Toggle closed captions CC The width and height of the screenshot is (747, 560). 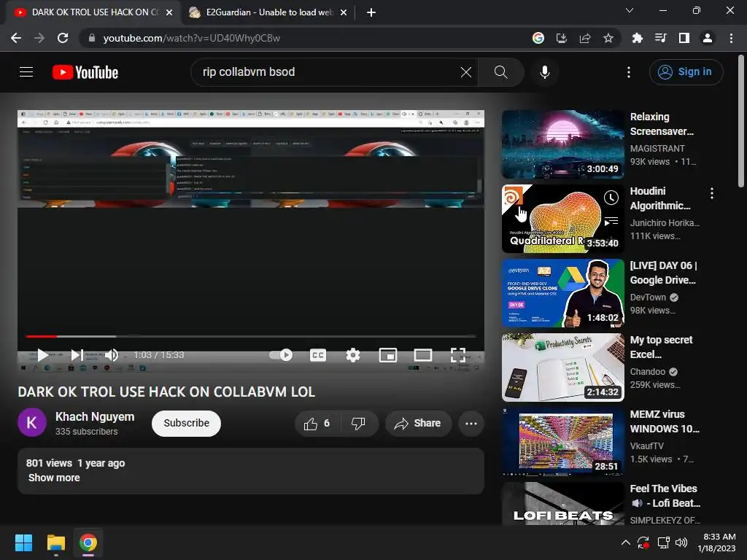click(318, 355)
